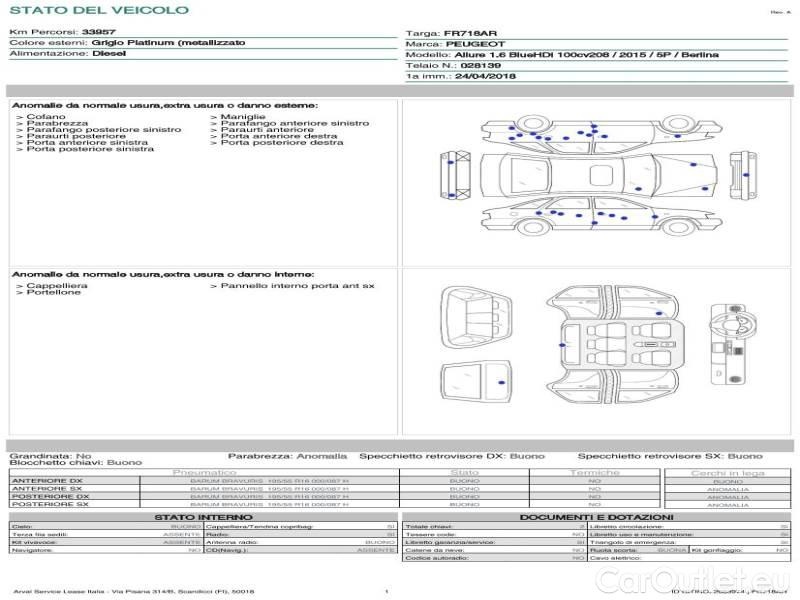800x600 pixels.
Task: Click the Cerchi in lega column header
Action: coord(727,472)
